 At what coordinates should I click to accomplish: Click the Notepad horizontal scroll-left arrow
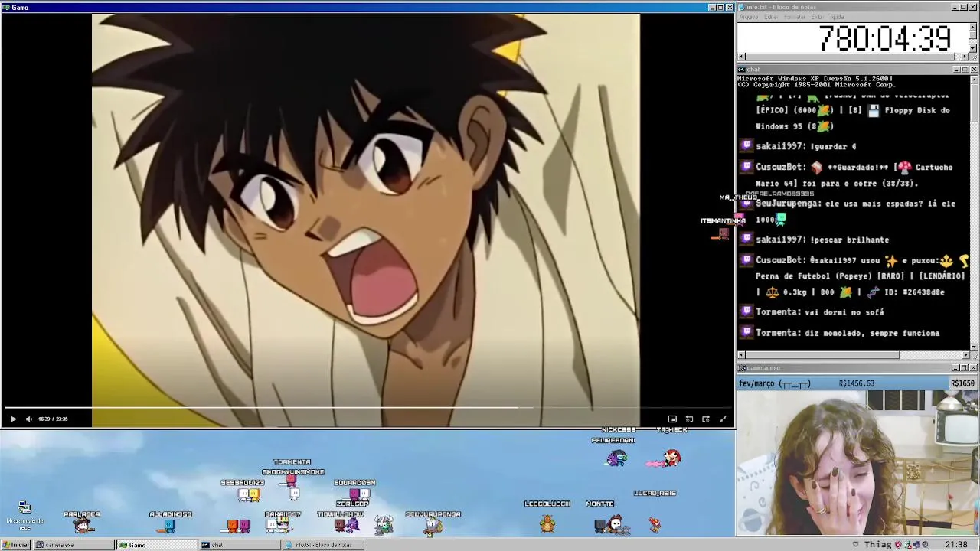(x=741, y=57)
